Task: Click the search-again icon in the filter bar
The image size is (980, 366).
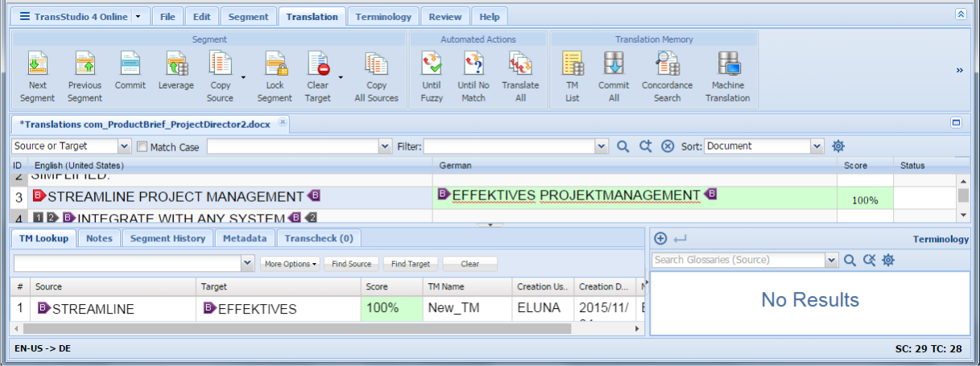Action: [645, 146]
